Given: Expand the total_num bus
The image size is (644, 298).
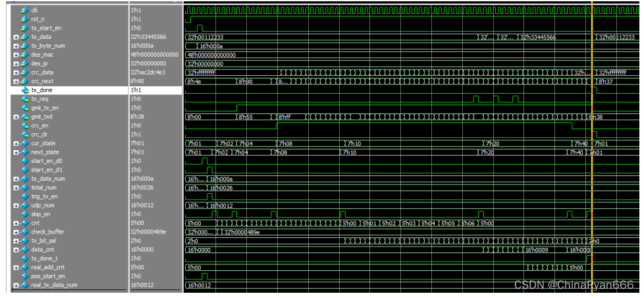Looking at the screenshot, I should (x=16, y=187).
